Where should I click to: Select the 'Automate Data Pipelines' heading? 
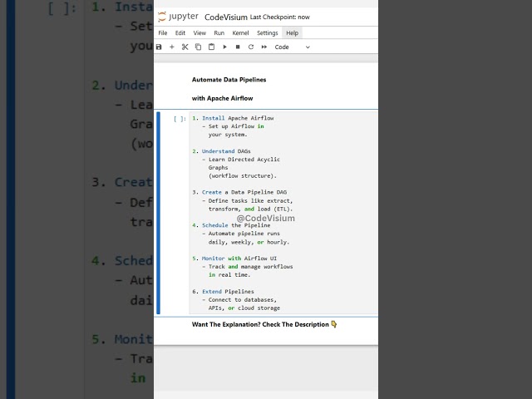229,80
